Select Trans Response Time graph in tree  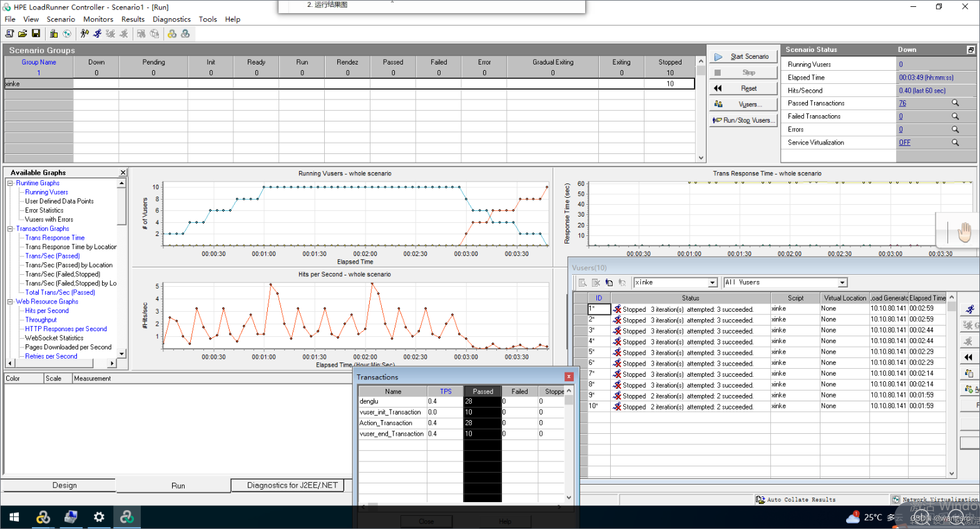pos(54,238)
